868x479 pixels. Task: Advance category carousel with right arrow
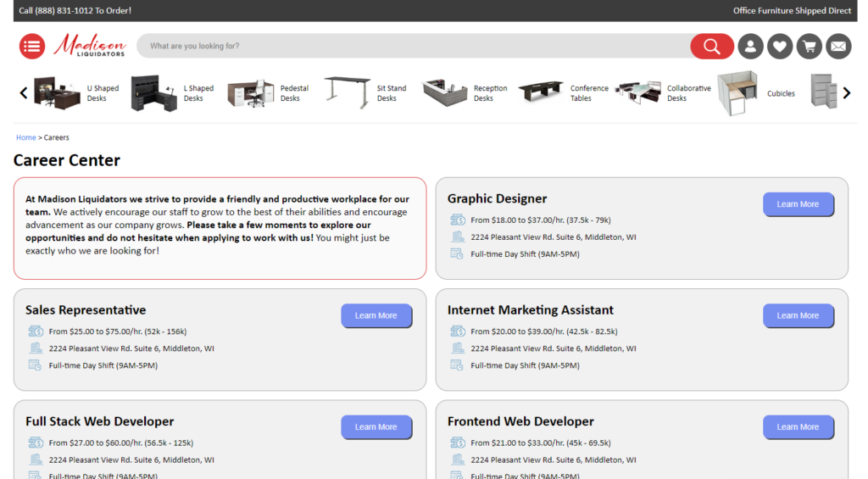point(846,93)
